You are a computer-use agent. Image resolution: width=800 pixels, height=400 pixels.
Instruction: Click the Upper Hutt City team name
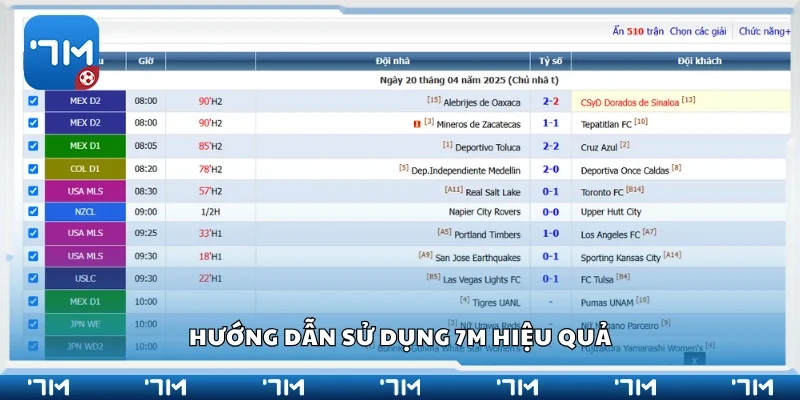611,212
